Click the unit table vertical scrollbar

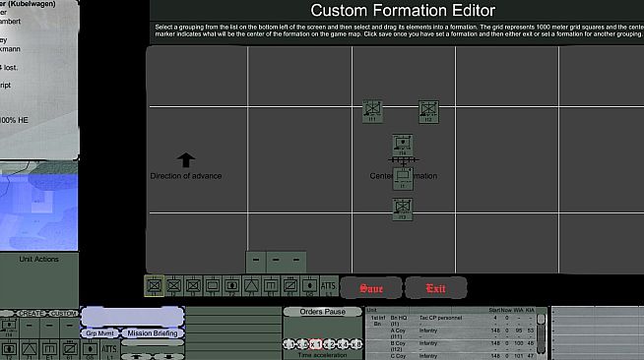(x=542, y=334)
